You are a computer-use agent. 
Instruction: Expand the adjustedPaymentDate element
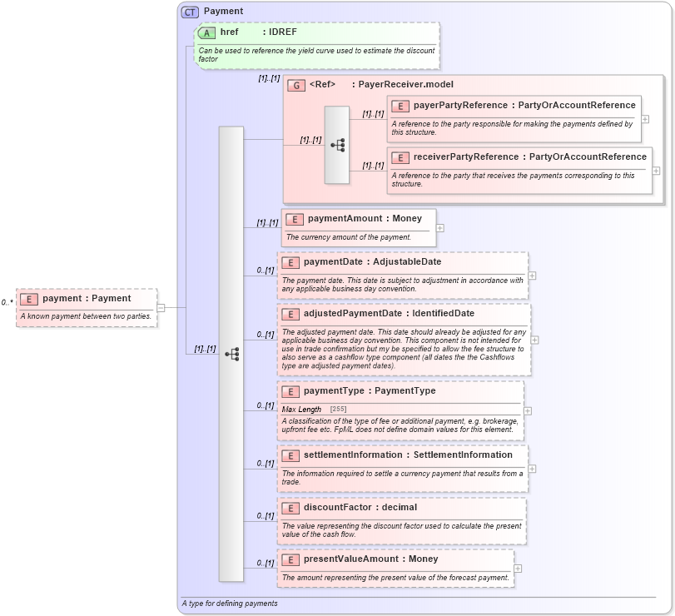pos(534,340)
